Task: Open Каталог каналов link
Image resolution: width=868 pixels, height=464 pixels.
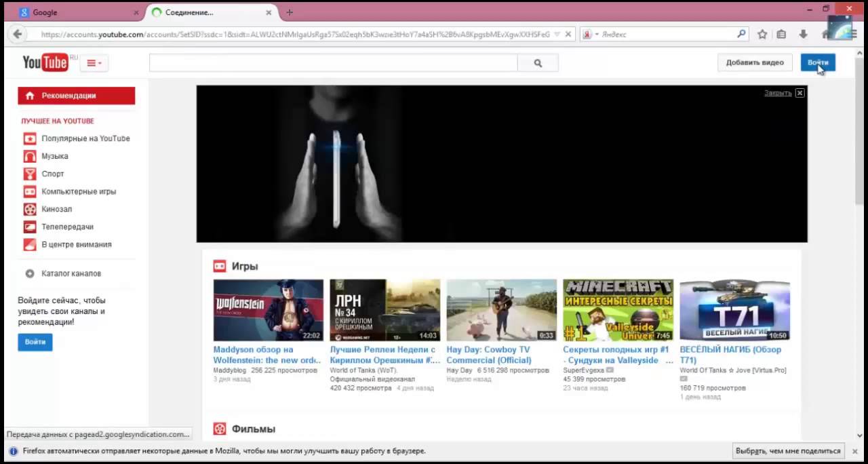Action: click(x=71, y=273)
